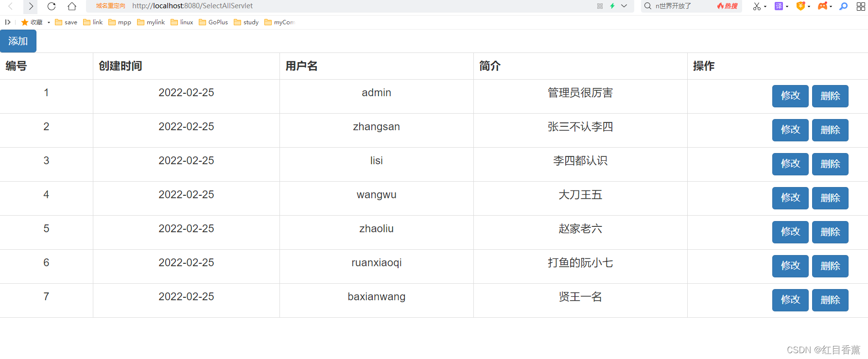868x359 pixels.
Task: Open the GoPlus bookmark folder
Action: pyautogui.click(x=213, y=22)
